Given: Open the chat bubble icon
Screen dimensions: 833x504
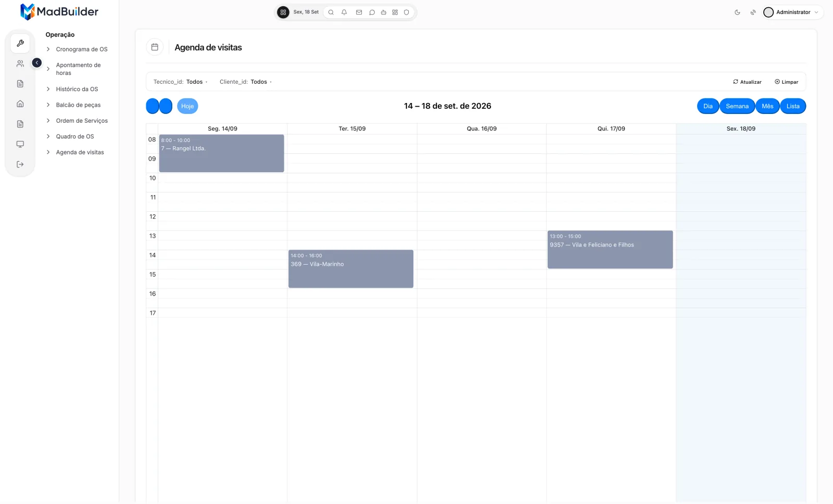Looking at the screenshot, I should point(372,12).
